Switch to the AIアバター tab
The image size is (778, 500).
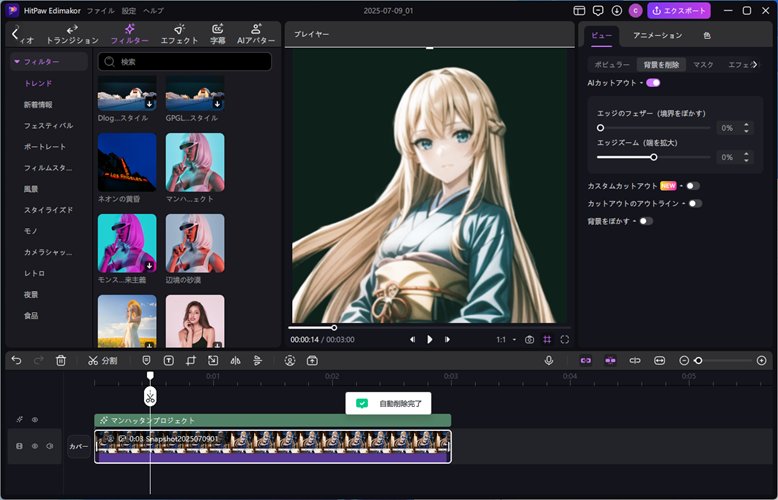tap(256, 35)
